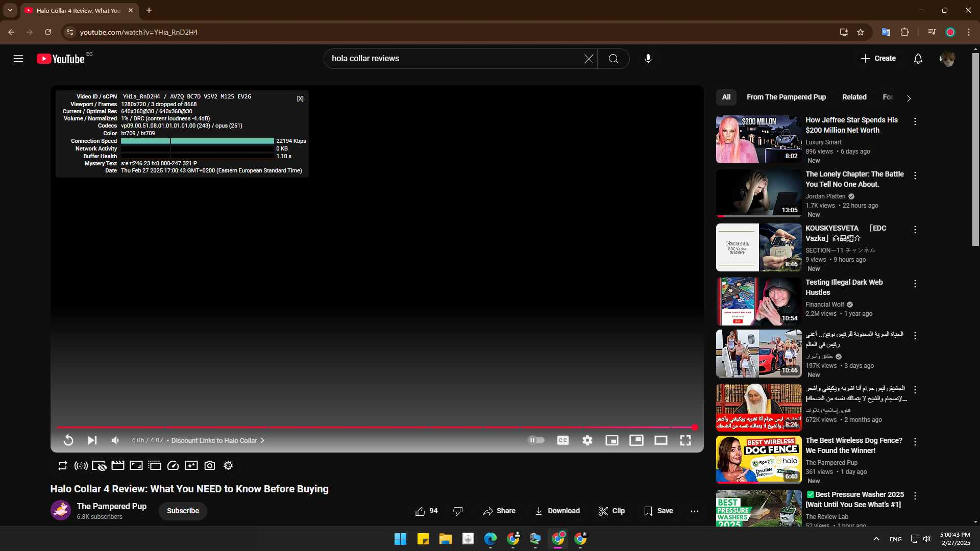980x551 pixels.
Task: Search with your voice microphone
Action: point(648,59)
